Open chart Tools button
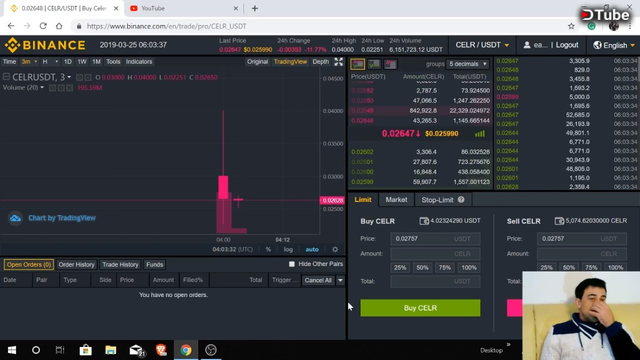Image resolution: width=640 pixels, height=360 pixels. point(113,62)
